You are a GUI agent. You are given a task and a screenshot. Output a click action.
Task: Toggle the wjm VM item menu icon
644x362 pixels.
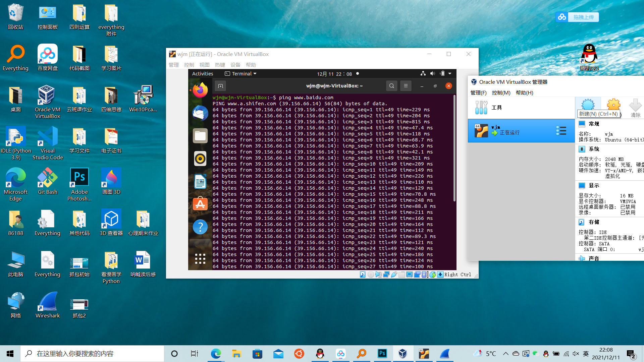coord(561,131)
